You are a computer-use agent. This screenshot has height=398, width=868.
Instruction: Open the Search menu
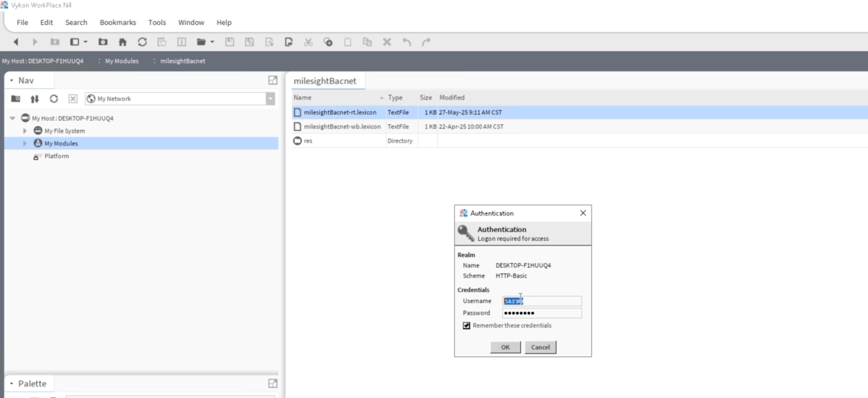tap(76, 23)
